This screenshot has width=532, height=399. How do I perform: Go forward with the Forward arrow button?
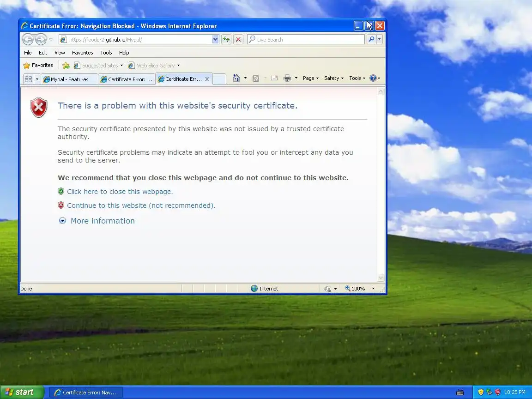point(41,39)
